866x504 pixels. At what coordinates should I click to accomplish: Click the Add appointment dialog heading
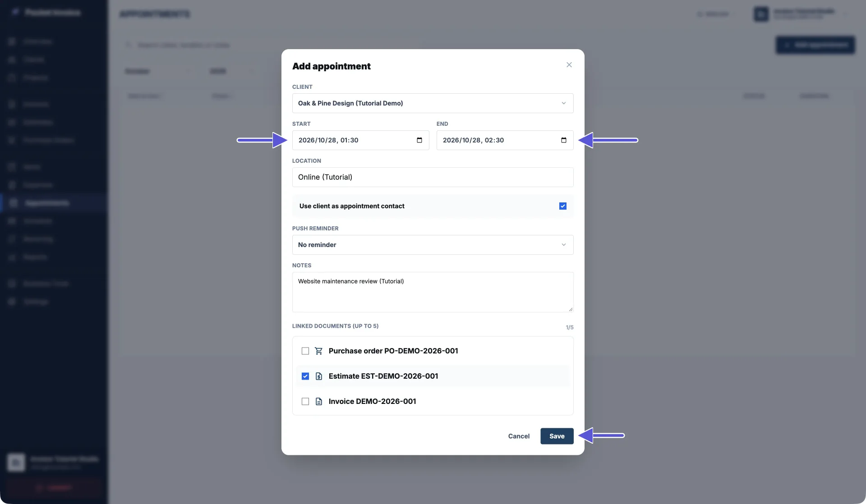(332, 66)
